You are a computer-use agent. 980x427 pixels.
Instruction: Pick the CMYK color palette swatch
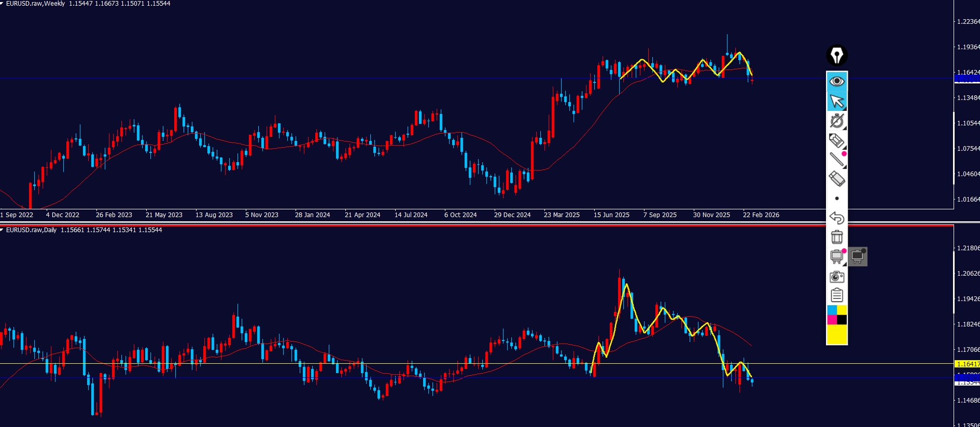click(837, 315)
